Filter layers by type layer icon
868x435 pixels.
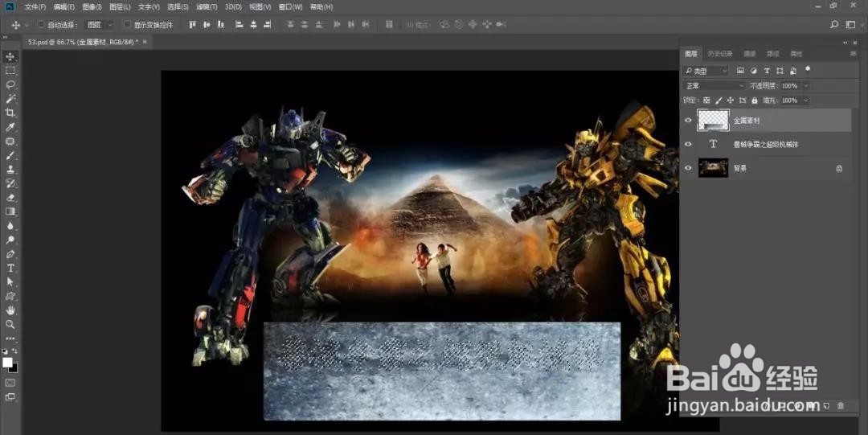click(767, 71)
